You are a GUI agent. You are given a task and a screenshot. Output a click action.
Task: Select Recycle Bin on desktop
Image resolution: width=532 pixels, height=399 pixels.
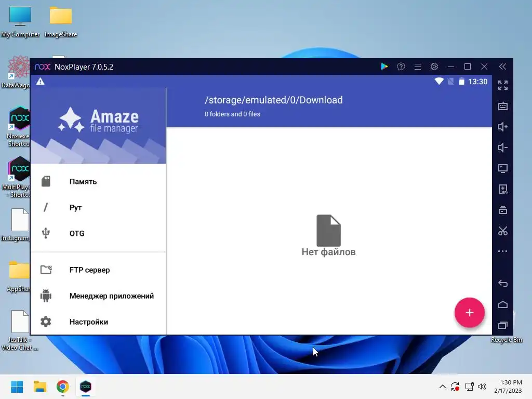(506, 340)
